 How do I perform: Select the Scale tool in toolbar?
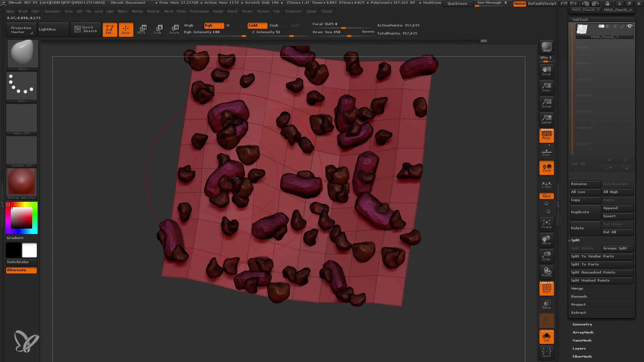158,29
